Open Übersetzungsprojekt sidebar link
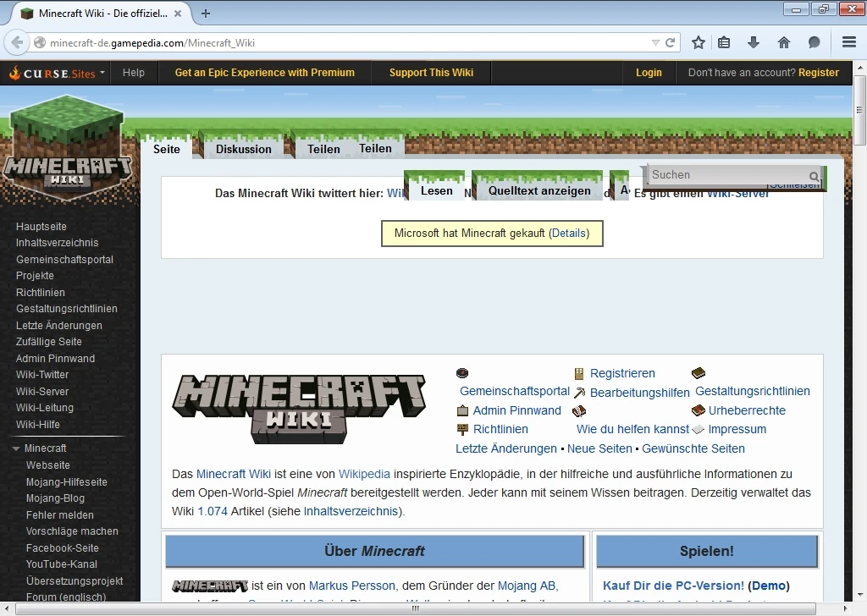 (75, 580)
